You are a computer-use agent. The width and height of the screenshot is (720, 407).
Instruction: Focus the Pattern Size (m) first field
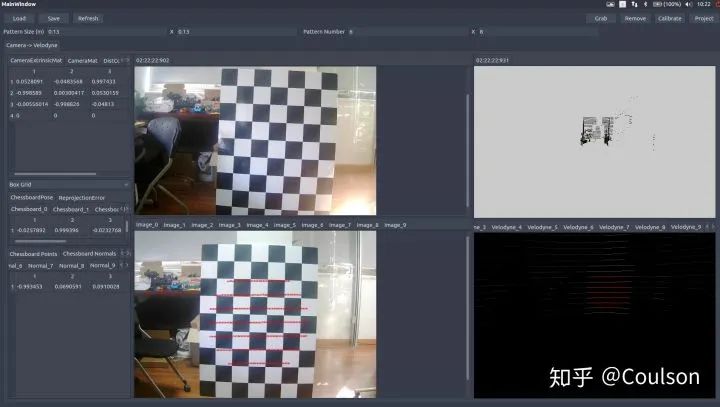105,32
